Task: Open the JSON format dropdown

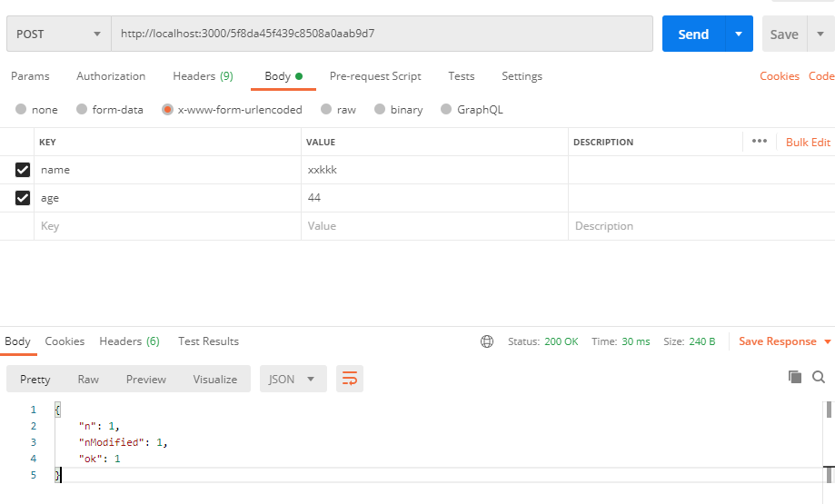Action: pyautogui.click(x=293, y=380)
